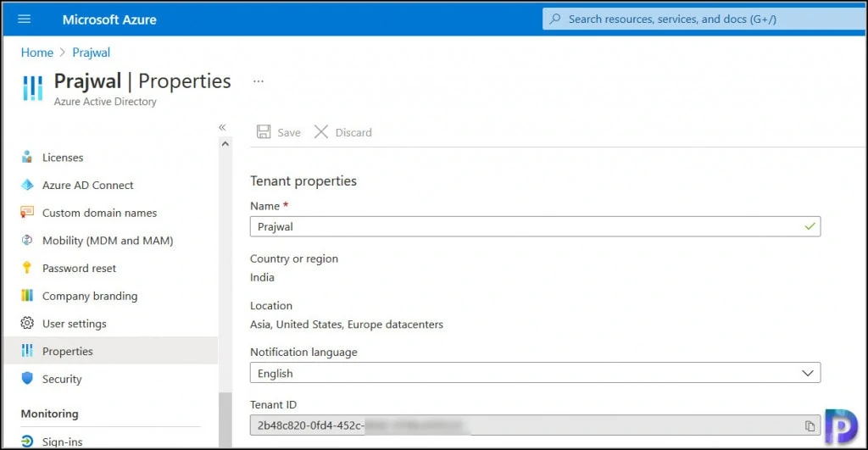868x450 pixels.
Task: Click the User settings gear icon
Action: click(x=26, y=323)
